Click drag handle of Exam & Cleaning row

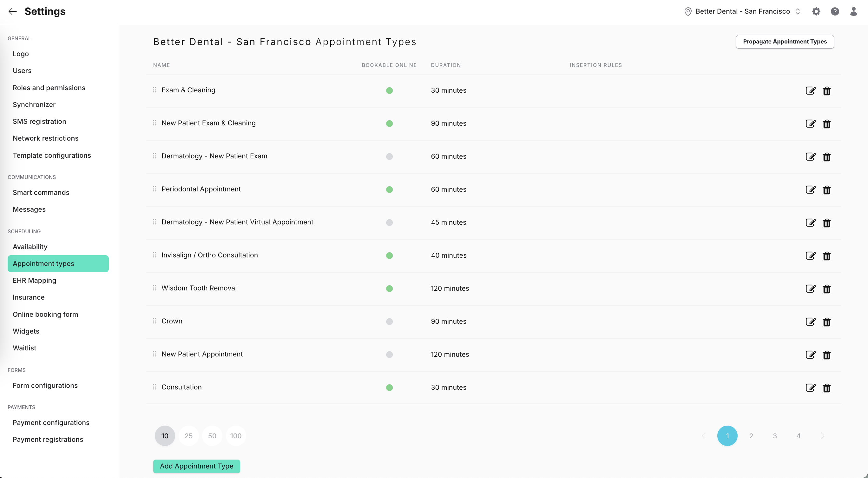154,90
